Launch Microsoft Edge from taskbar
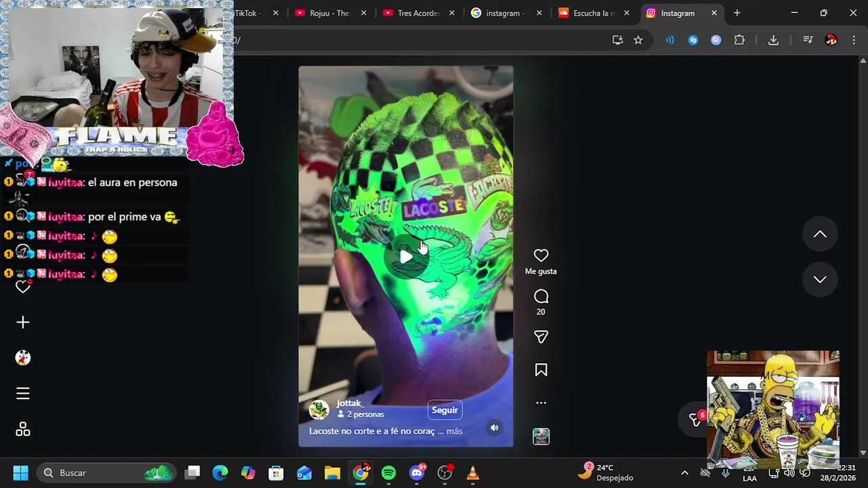This screenshot has width=868, height=488. pyautogui.click(x=220, y=473)
